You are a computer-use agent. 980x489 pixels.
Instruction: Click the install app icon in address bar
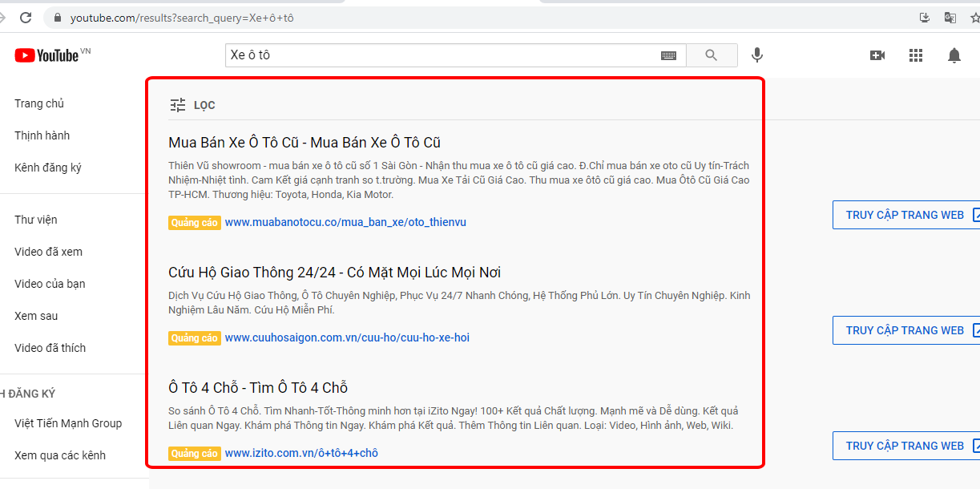coord(925,17)
